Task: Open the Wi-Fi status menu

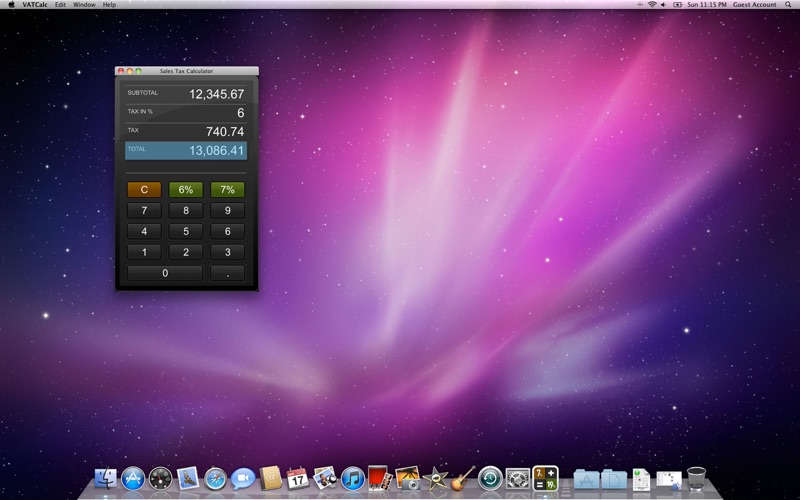Action: point(652,5)
